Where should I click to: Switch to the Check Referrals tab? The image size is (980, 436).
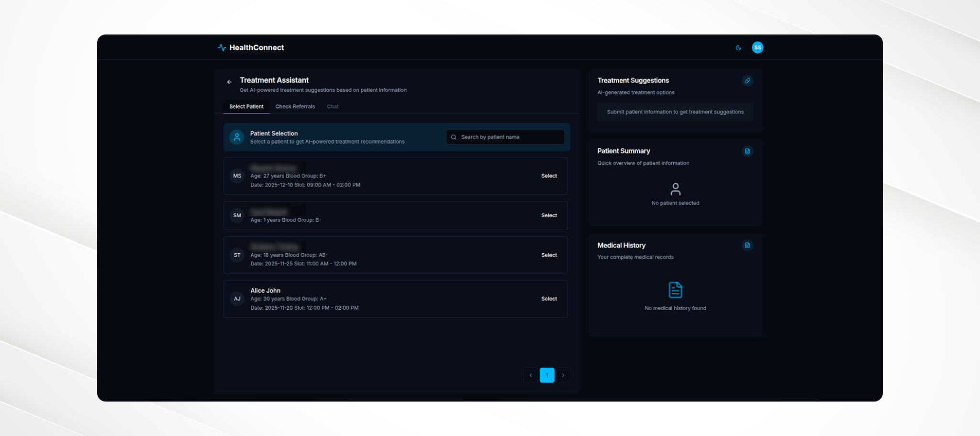point(295,106)
